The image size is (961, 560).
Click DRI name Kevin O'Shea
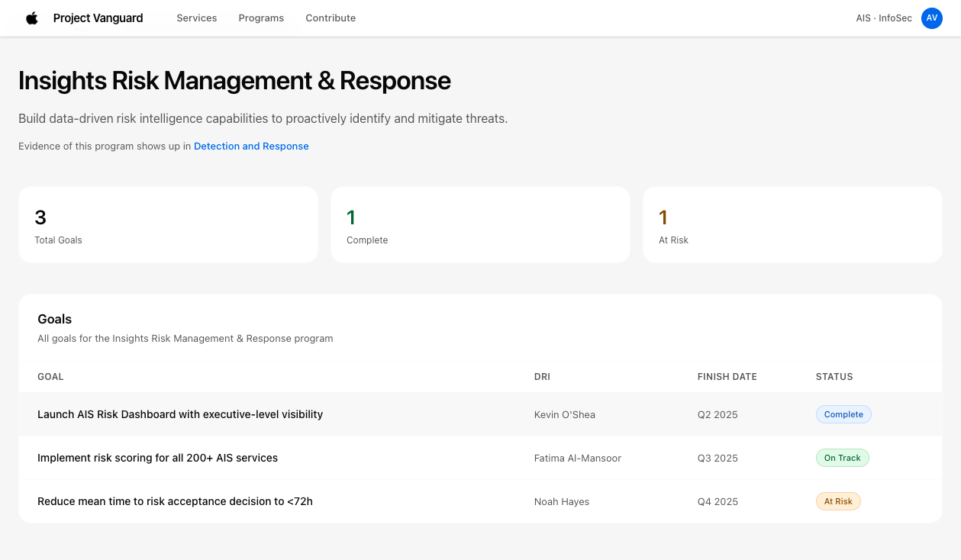pos(565,415)
